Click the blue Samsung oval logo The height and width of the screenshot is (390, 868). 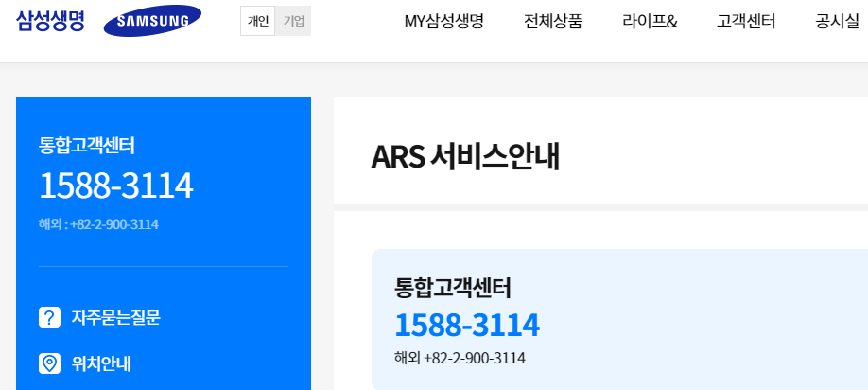152,21
